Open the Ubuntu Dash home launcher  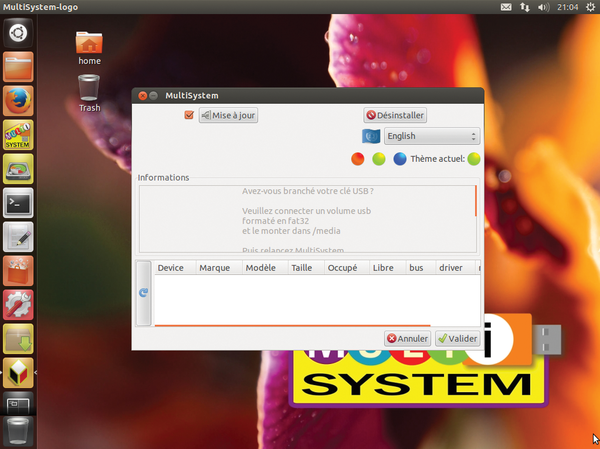point(18,33)
